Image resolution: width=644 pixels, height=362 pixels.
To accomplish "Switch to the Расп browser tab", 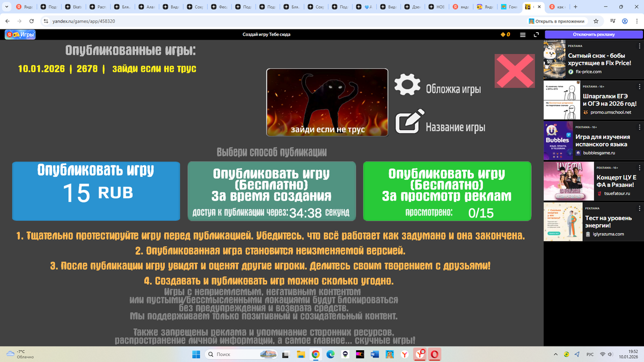I will [97, 7].
